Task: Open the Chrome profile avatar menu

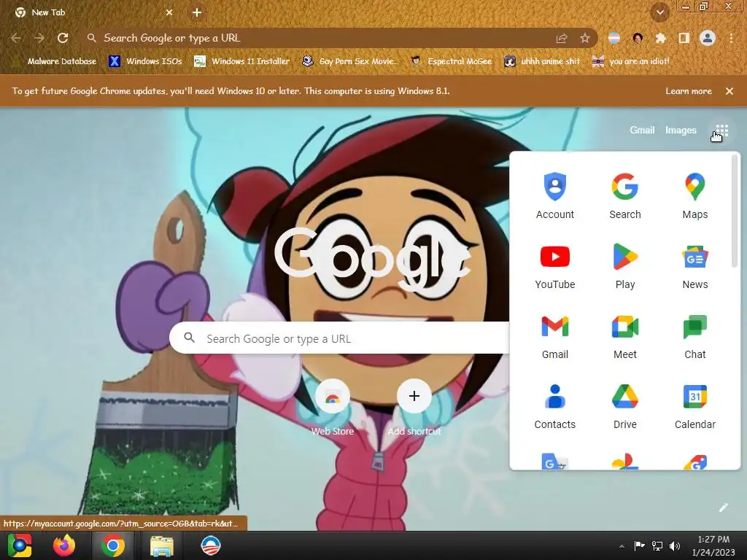Action: [708, 38]
